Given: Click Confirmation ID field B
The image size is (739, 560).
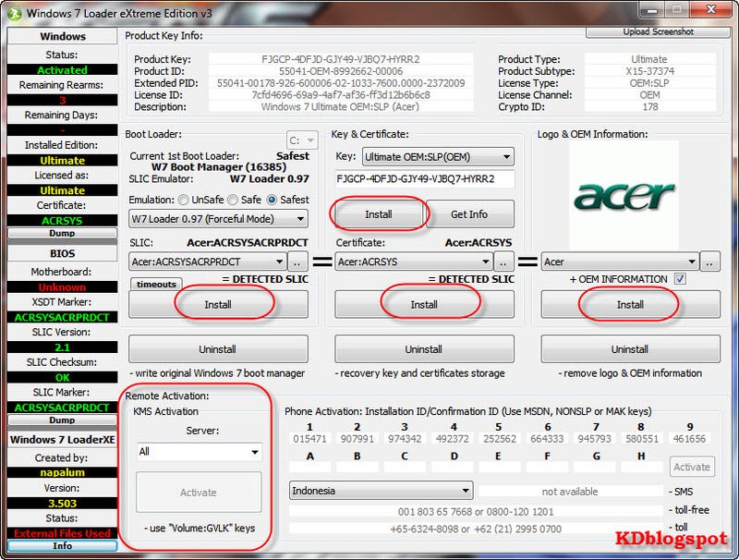Looking at the screenshot, I should coord(357,468).
